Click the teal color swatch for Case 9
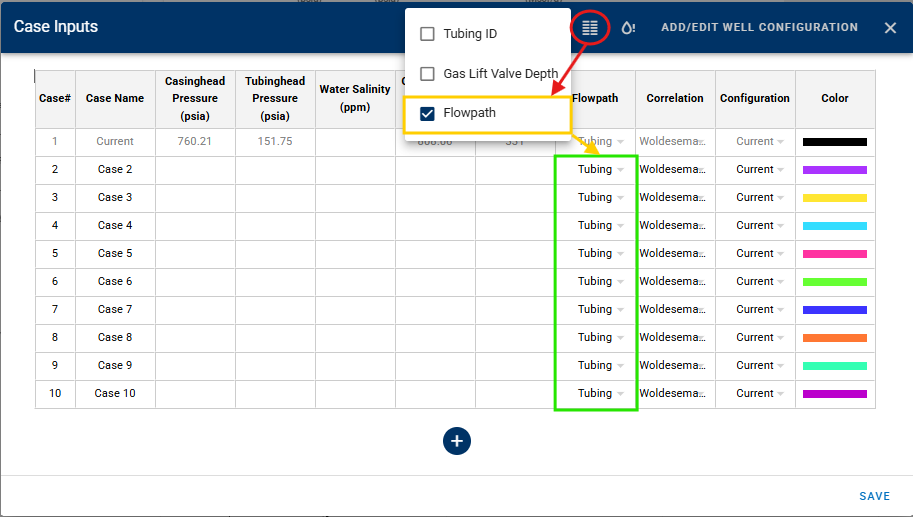This screenshot has width=913, height=517. tap(834, 366)
